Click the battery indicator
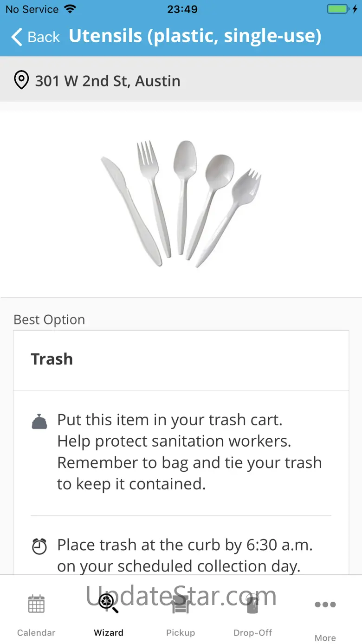362x644 pixels. coord(337,9)
